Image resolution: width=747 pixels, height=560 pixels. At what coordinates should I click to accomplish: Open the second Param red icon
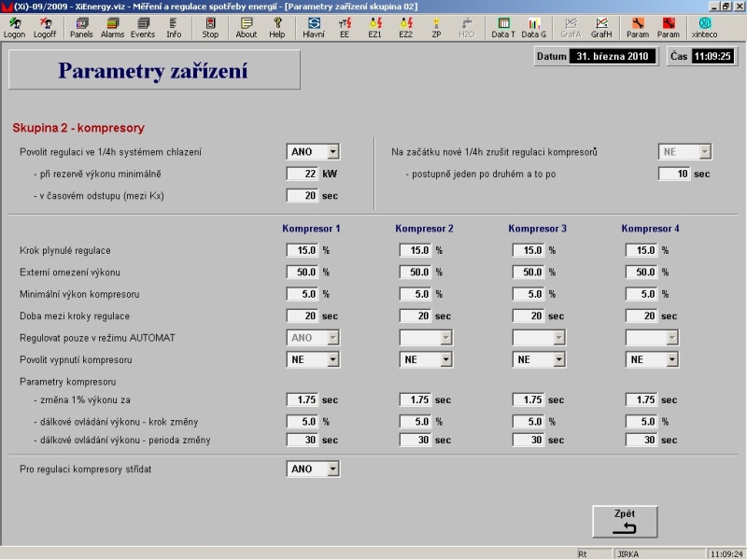pos(668,28)
